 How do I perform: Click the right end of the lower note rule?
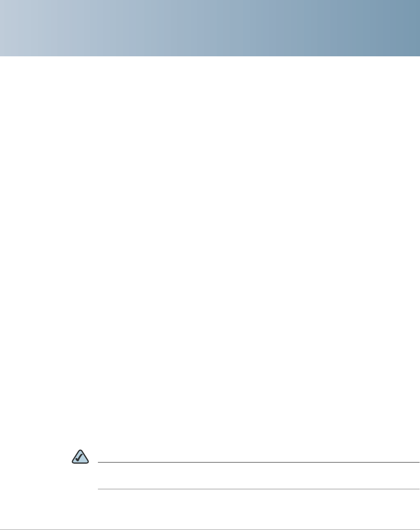[x=417, y=489]
